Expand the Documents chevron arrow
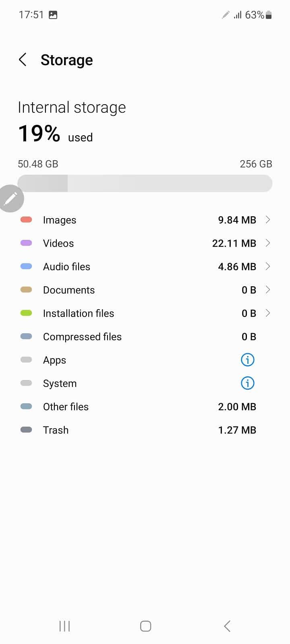290x644 pixels. click(x=268, y=289)
